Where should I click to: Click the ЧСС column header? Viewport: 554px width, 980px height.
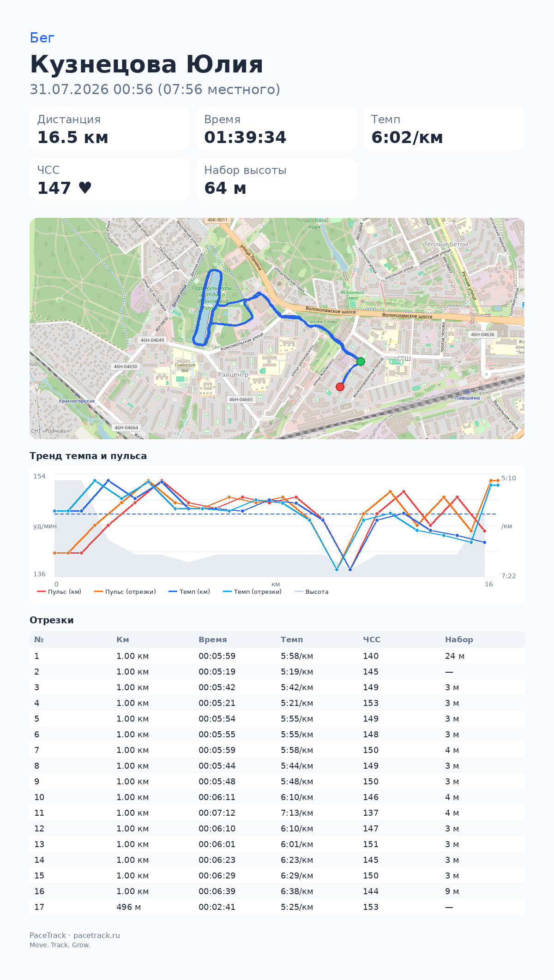[372, 639]
